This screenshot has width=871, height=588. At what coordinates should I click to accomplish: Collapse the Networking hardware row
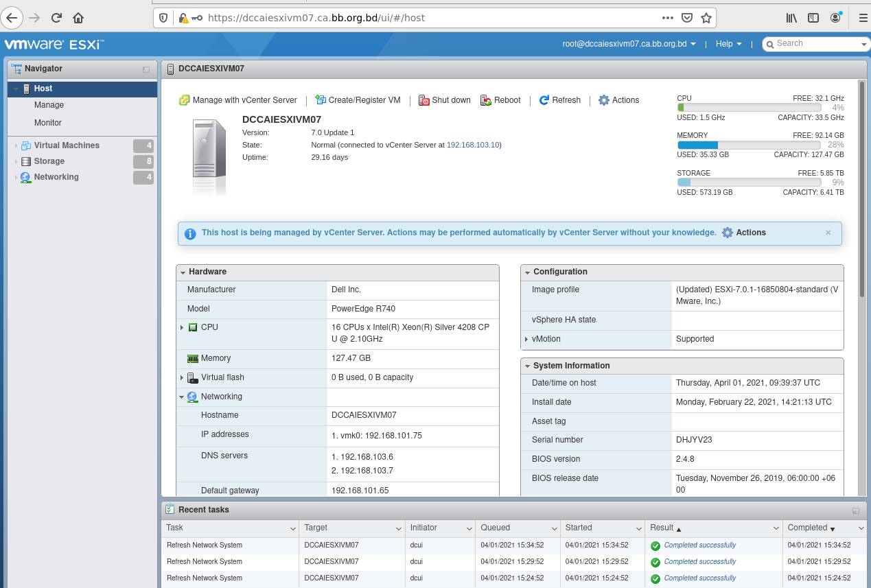coord(182,397)
